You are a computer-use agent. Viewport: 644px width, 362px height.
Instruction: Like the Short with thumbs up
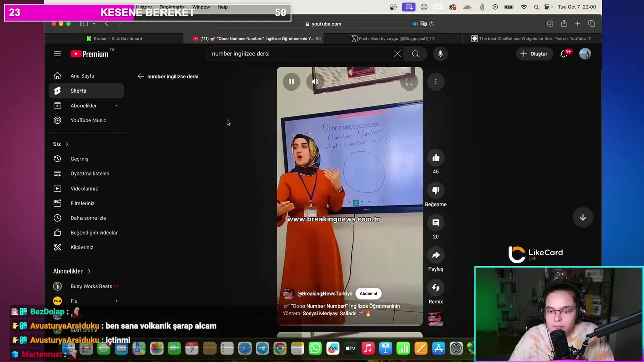pyautogui.click(x=436, y=158)
